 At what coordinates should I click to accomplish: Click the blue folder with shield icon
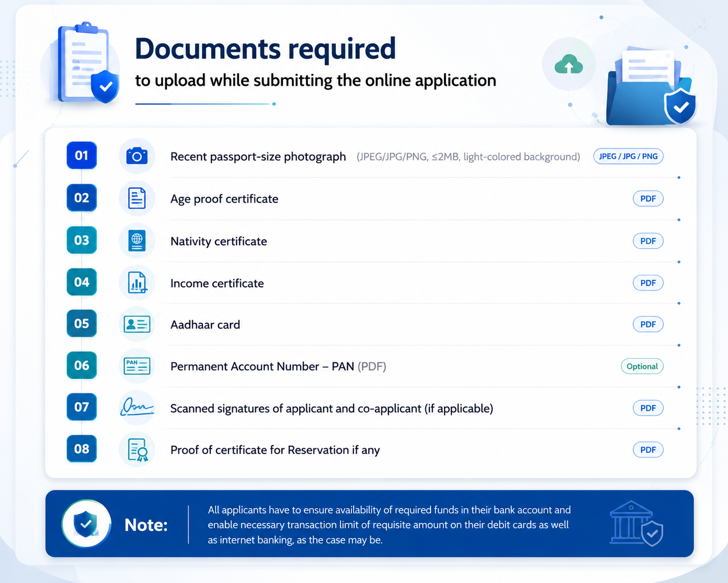click(651, 87)
